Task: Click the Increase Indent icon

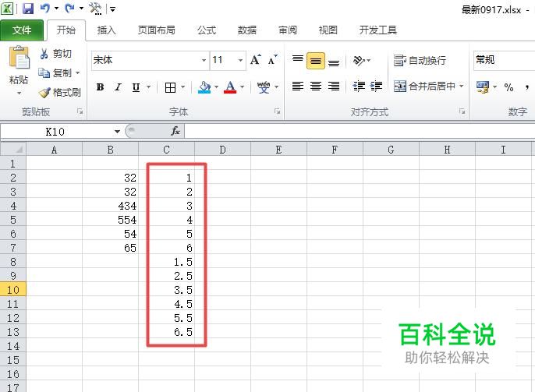Action: (376, 87)
